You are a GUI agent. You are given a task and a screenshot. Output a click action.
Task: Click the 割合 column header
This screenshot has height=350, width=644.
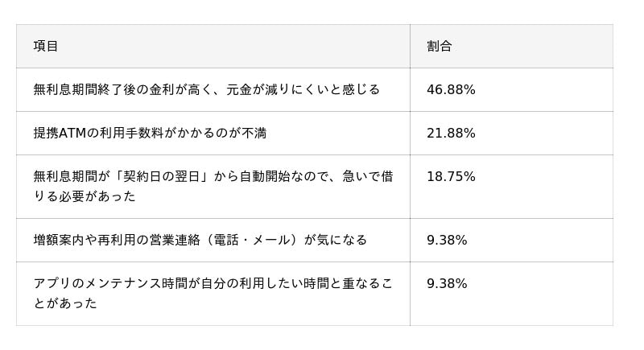tap(440, 46)
